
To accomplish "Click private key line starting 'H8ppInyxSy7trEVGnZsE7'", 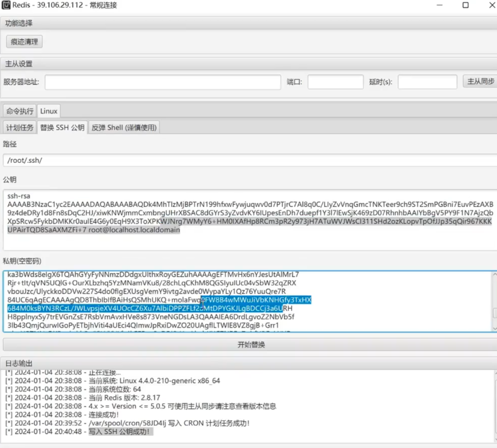I will [x=151, y=317].
